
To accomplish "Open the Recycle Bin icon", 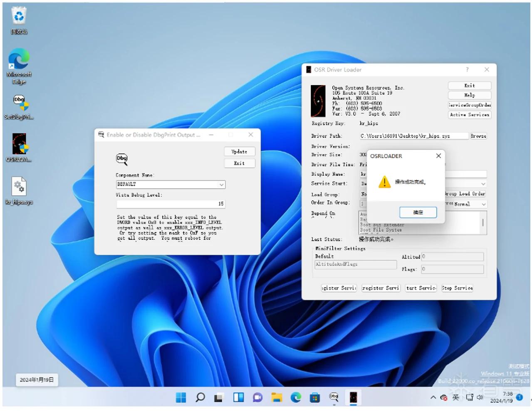I will (19, 21).
